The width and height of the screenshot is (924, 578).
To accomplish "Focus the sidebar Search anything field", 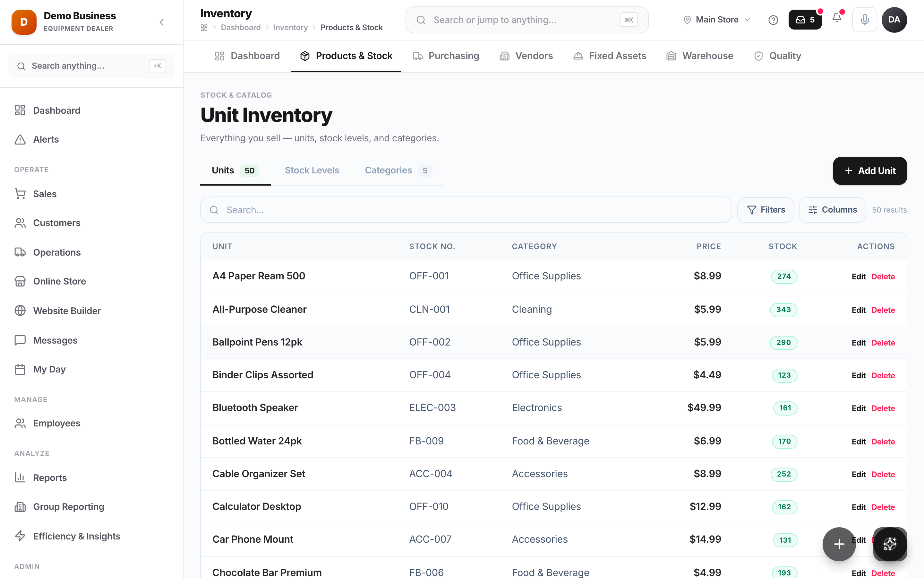I will pos(91,66).
